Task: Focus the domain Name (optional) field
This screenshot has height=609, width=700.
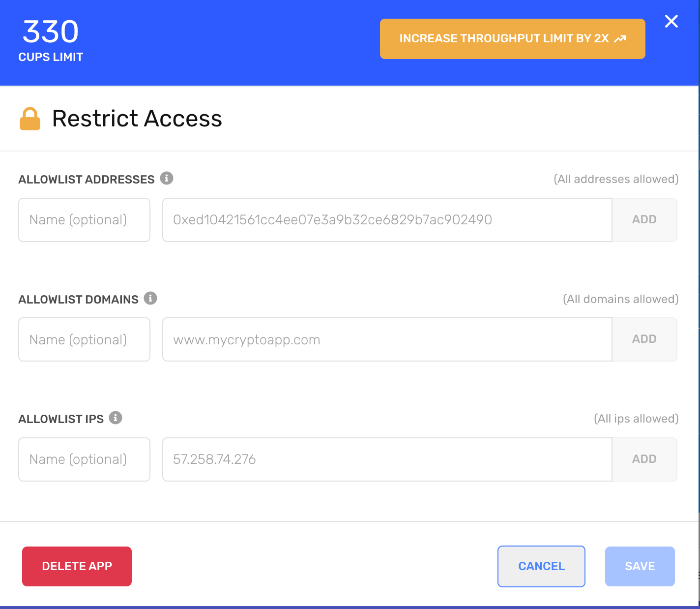Action: point(84,339)
